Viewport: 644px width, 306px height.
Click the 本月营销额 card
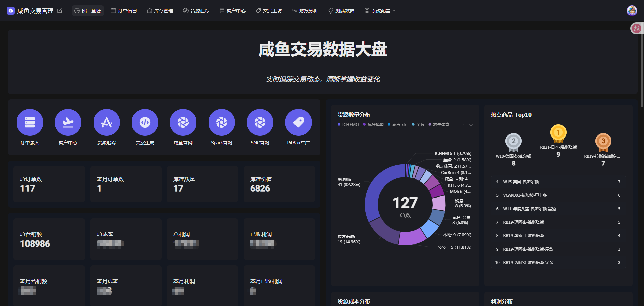pyautogui.click(x=49, y=286)
